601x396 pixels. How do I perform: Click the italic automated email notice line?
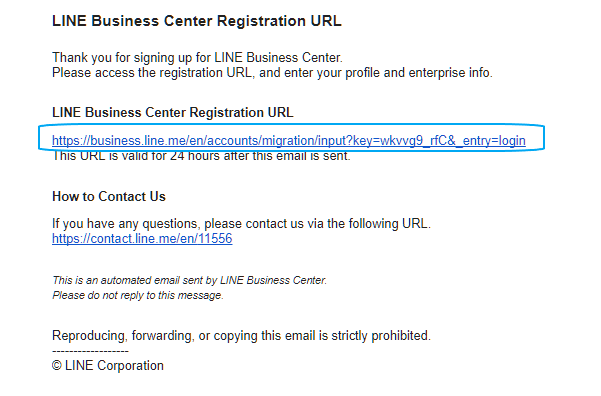point(190,280)
